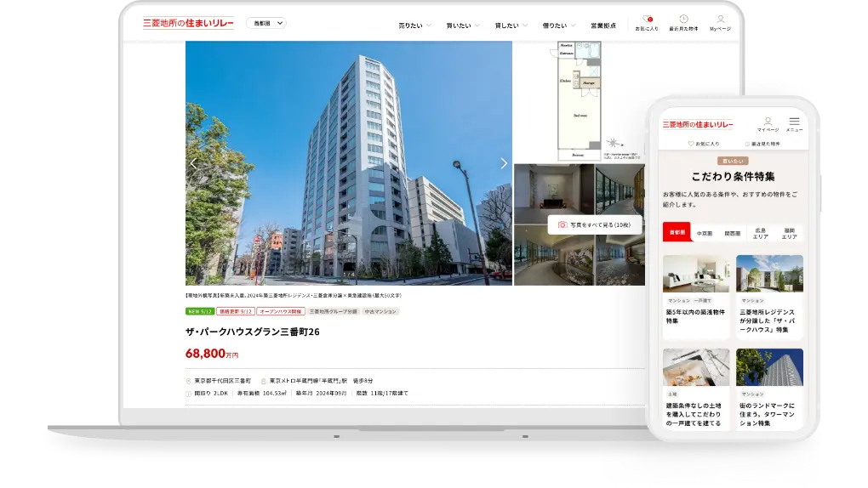Select the 中京圏 tab on mobile
868x488 pixels.
(x=705, y=232)
